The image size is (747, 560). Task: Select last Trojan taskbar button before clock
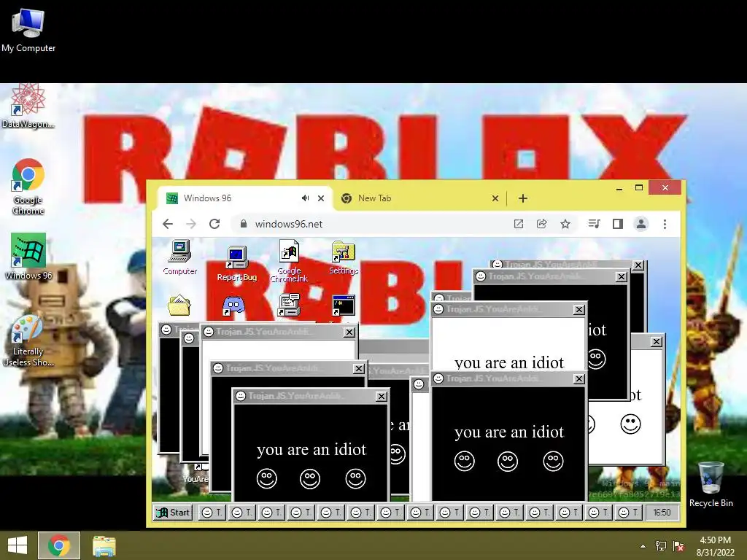coord(628,513)
